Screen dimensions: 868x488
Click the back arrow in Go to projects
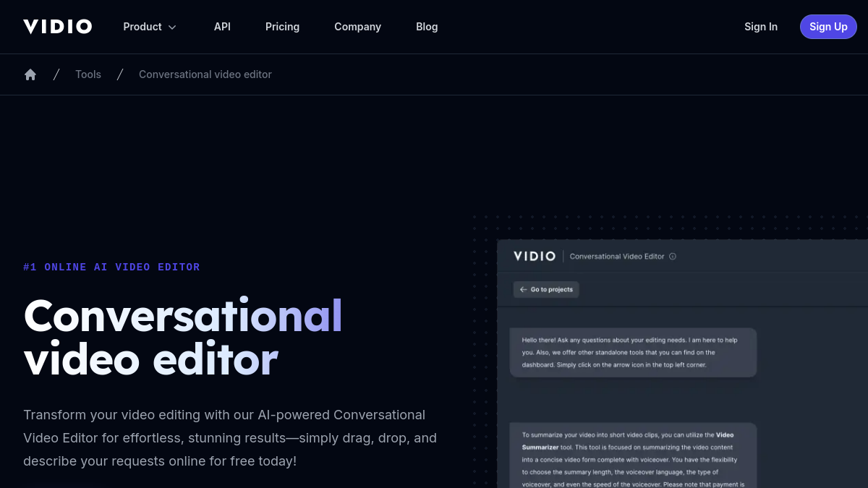pos(523,289)
